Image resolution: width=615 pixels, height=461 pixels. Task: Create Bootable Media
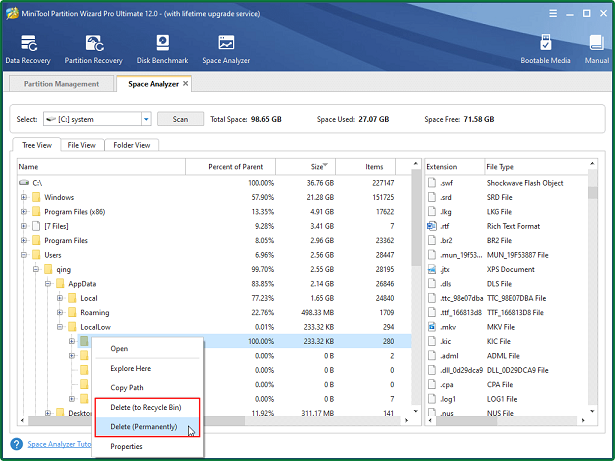click(545, 49)
